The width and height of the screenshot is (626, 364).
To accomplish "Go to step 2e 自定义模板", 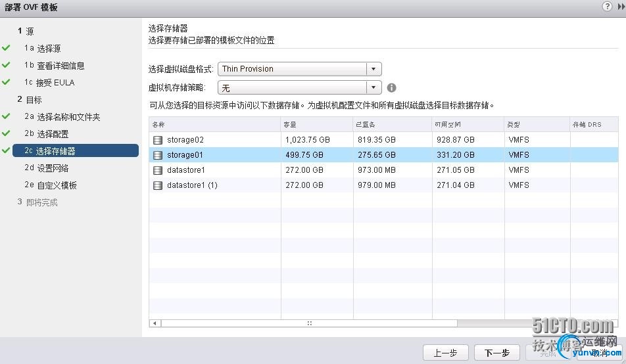I will [x=50, y=185].
